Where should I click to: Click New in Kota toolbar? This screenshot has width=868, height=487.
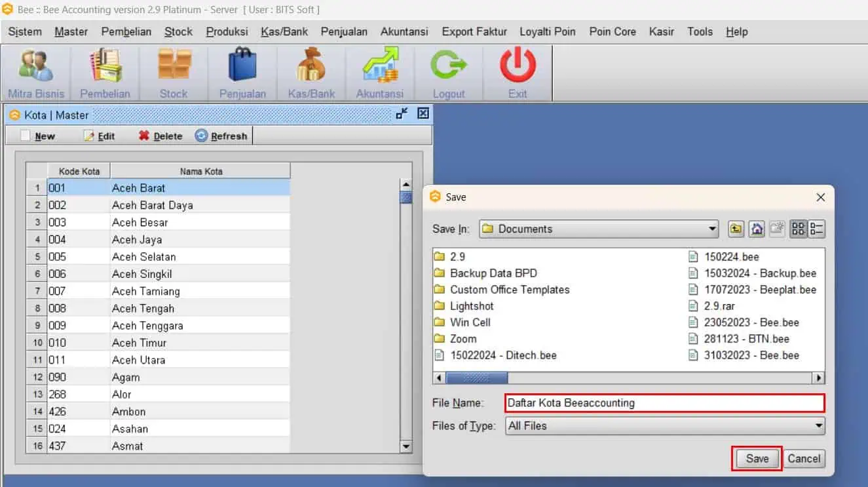[x=38, y=136]
